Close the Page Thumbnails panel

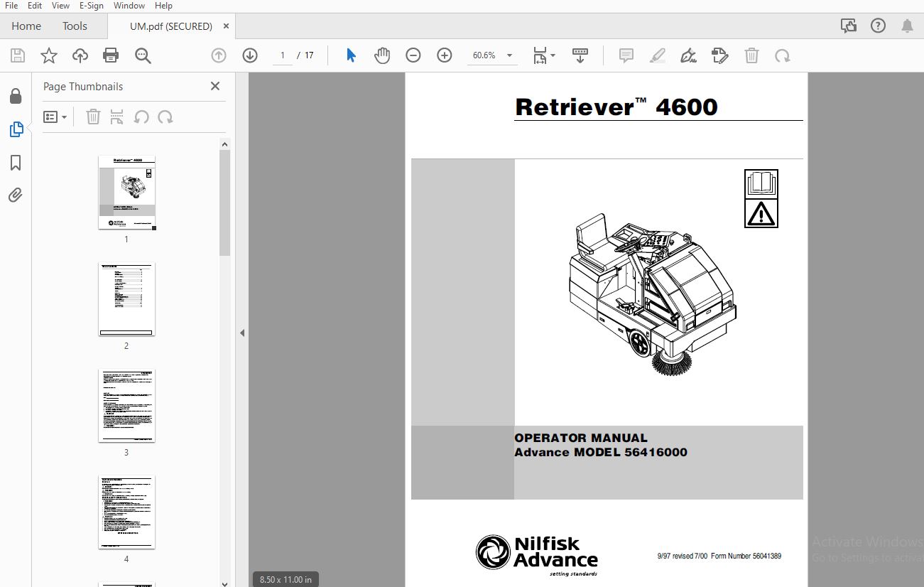[x=215, y=86]
